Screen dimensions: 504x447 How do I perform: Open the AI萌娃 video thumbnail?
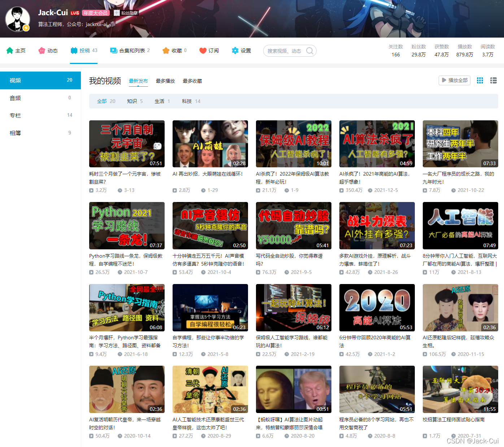pos(210,144)
